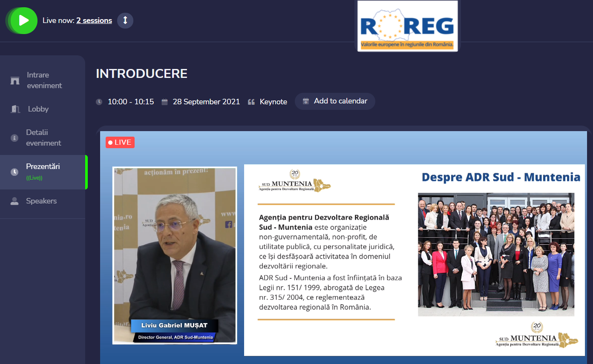Click the Intrare eveniment archway icon
The width and height of the screenshot is (593, 364).
15,80
